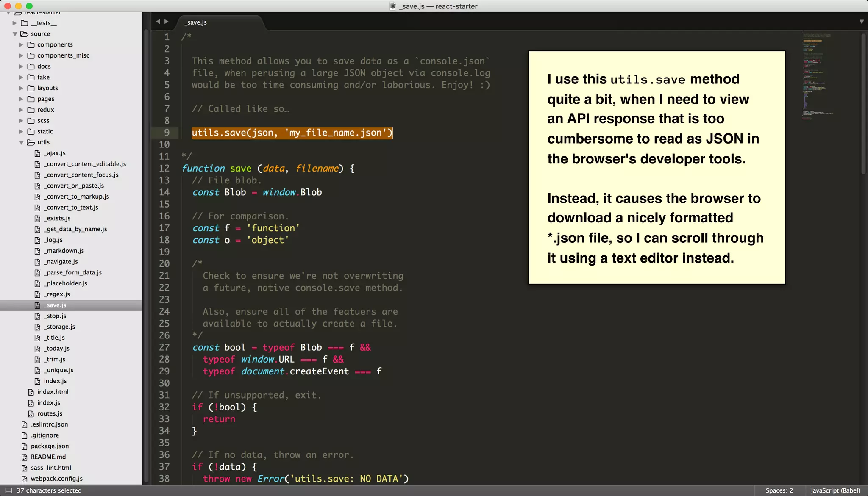
Task: Expand the static folder arrow
Action: (x=21, y=131)
